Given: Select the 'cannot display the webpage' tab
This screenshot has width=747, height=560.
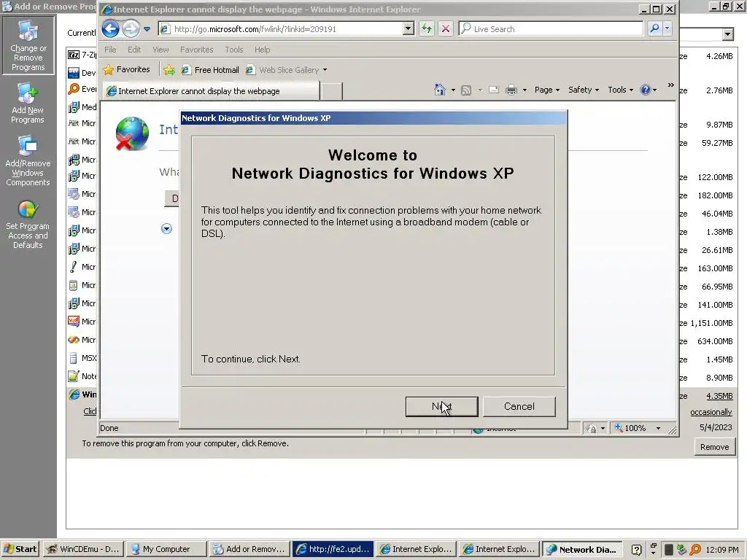Looking at the screenshot, I should point(211,91).
